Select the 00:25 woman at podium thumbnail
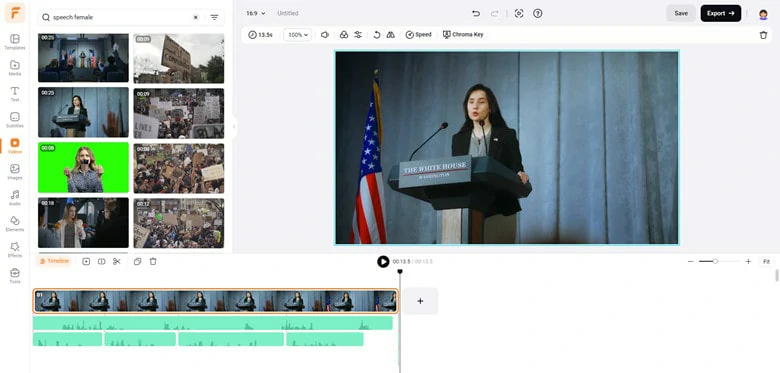 pos(83,112)
